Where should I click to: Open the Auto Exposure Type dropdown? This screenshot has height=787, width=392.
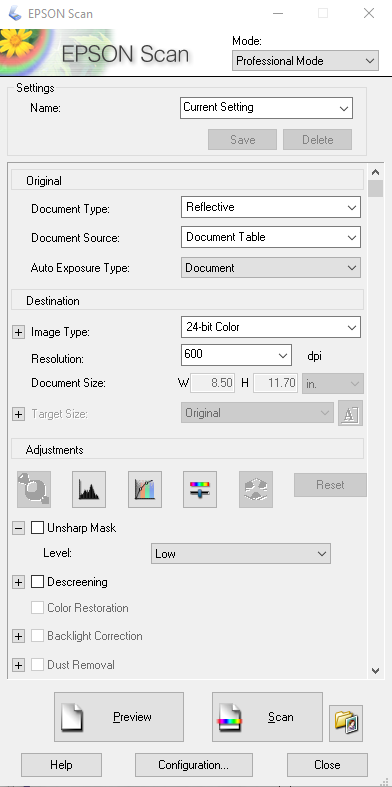271,268
